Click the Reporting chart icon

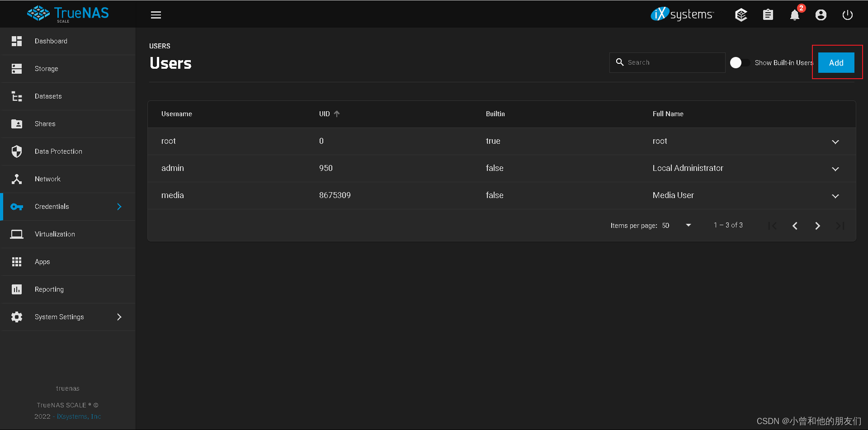click(17, 289)
